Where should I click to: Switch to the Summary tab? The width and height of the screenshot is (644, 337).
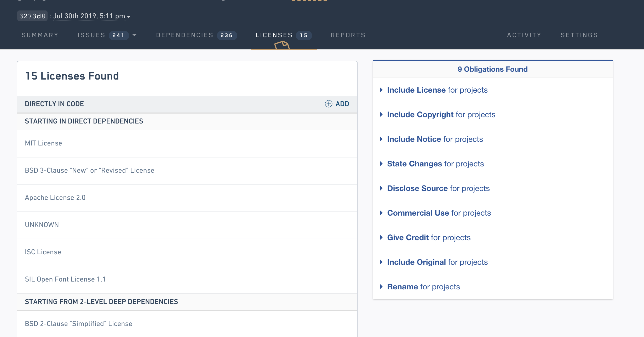click(x=40, y=35)
